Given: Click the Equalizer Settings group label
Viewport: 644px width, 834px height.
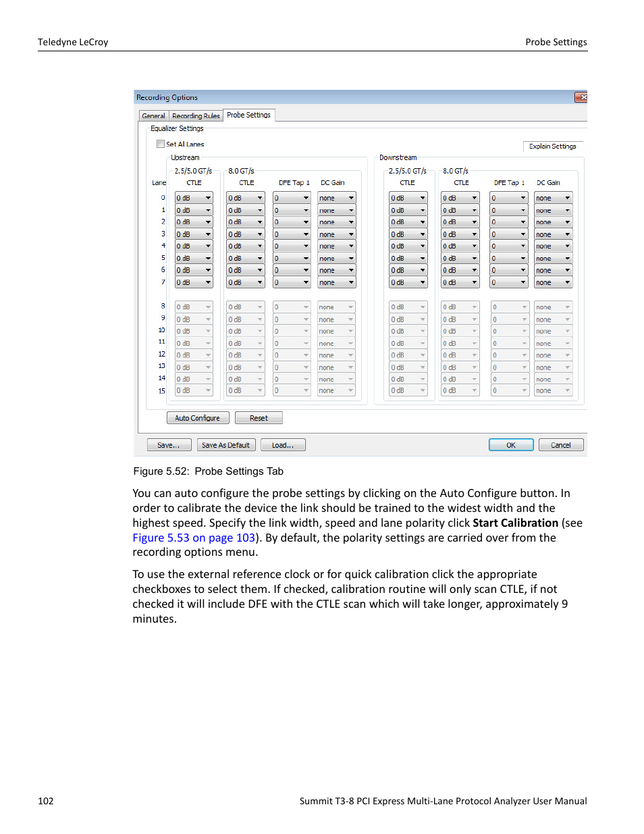Looking at the screenshot, I should coord(177,128).
